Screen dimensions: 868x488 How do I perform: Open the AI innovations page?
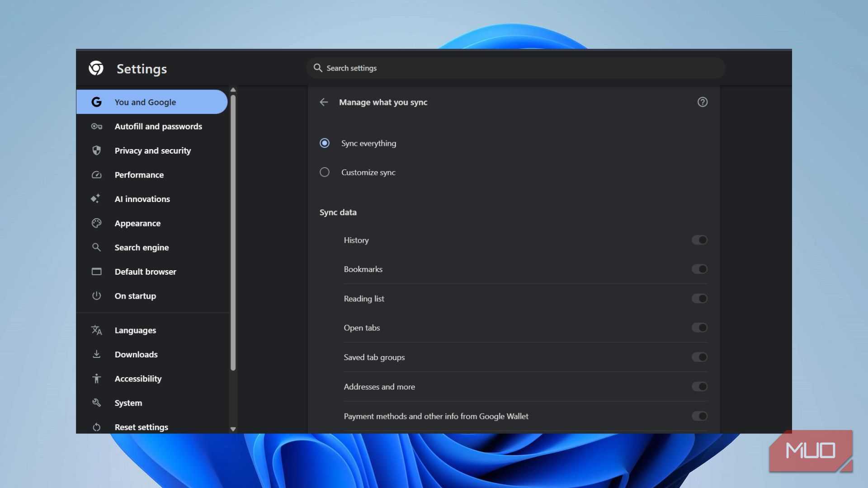(152, 199)
